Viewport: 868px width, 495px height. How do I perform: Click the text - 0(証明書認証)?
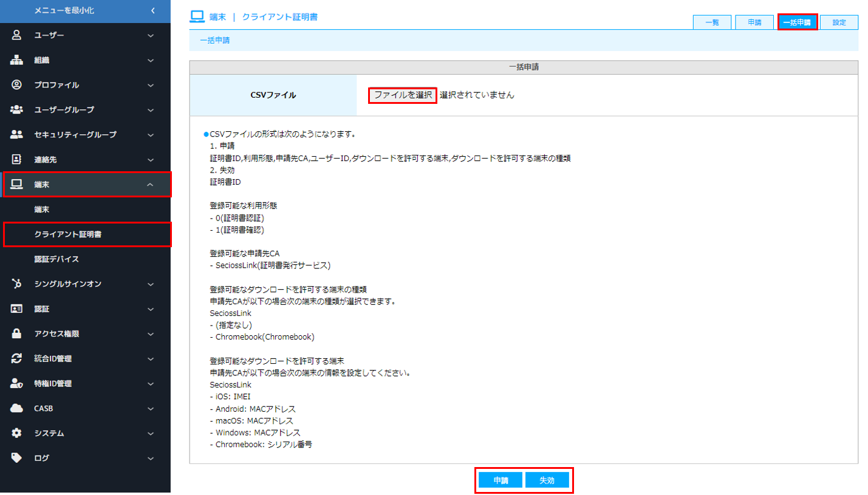point(237,217)
